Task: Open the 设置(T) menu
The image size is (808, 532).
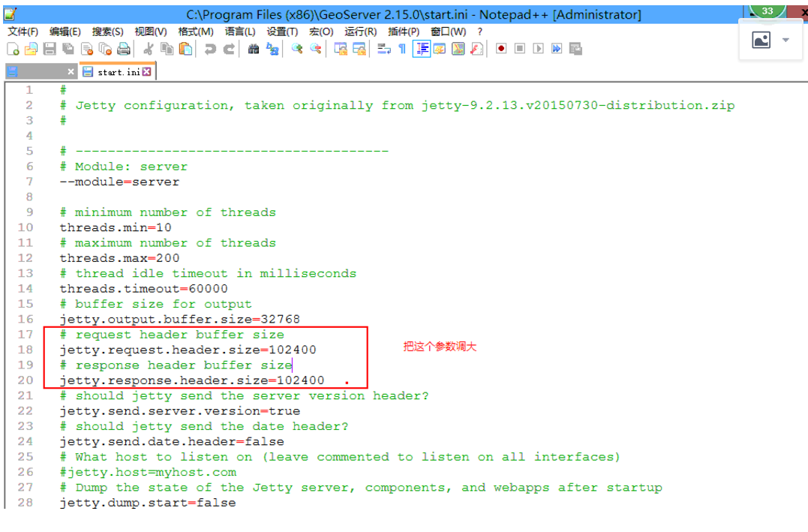Action: click(x=283, y=32)
